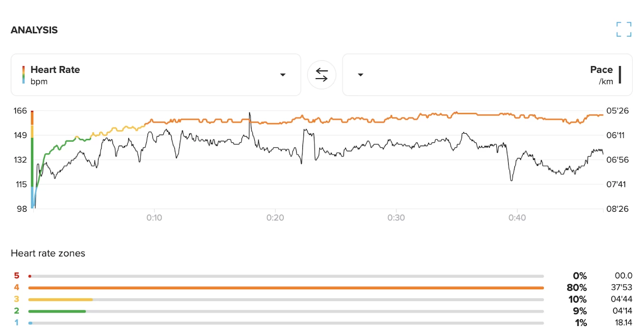Click the ANALYSIS section heading
This screenshot has height=334, width=644.
[x=34, y=30]
